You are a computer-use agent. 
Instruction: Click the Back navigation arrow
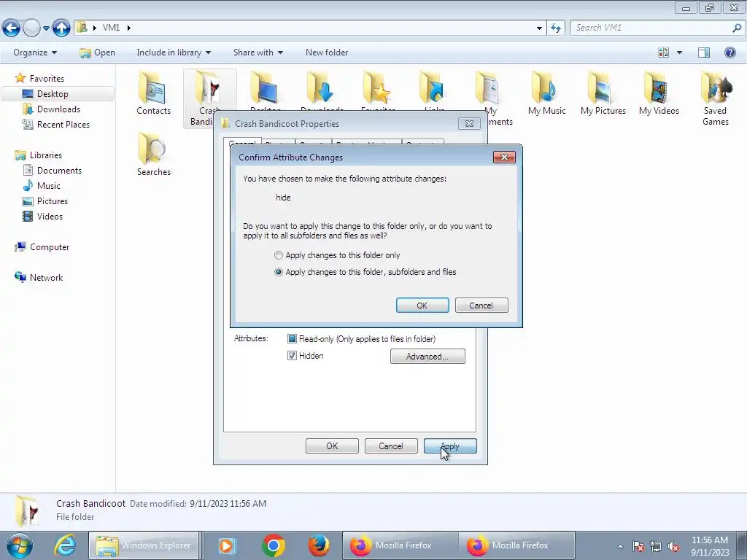(x=12, y=28)
